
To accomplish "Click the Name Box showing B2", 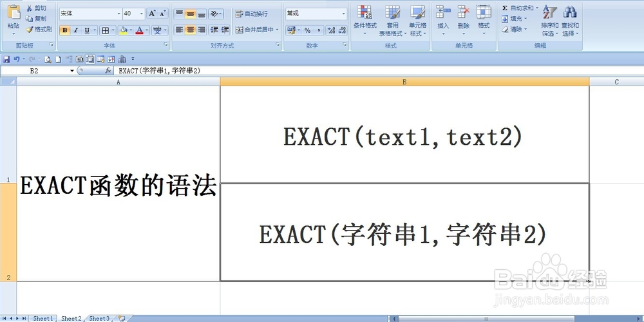I will point(35,71).
